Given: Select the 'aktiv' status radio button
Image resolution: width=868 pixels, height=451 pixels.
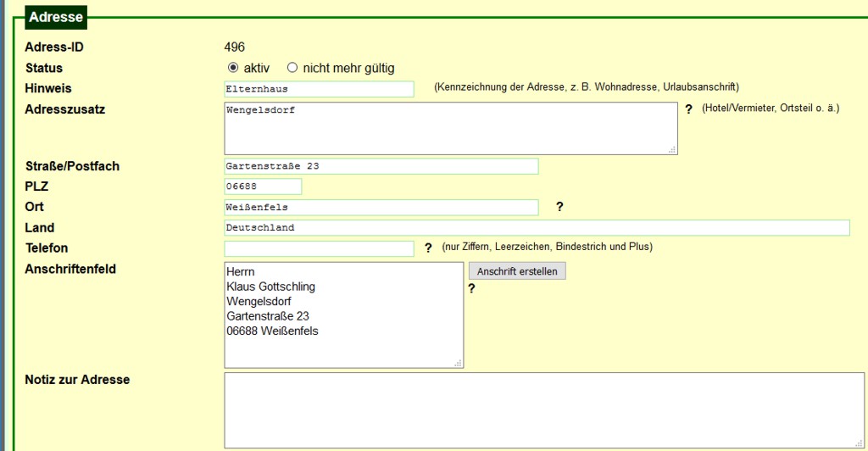Looking at the screenshot, I should coord(233,68).
